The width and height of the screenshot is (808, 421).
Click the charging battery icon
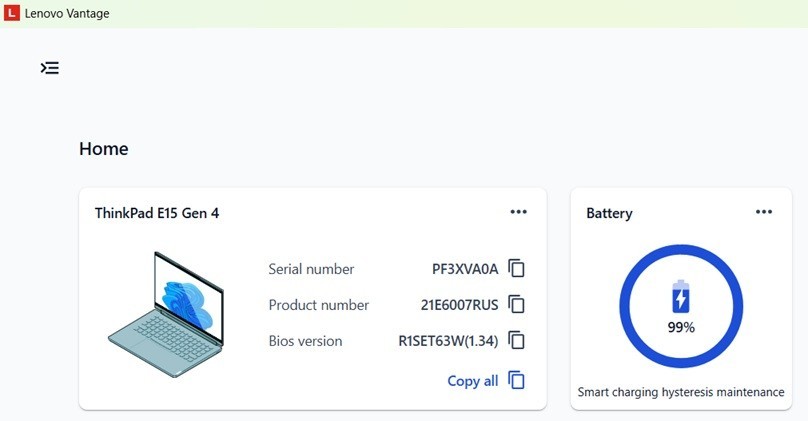(681, 297)
